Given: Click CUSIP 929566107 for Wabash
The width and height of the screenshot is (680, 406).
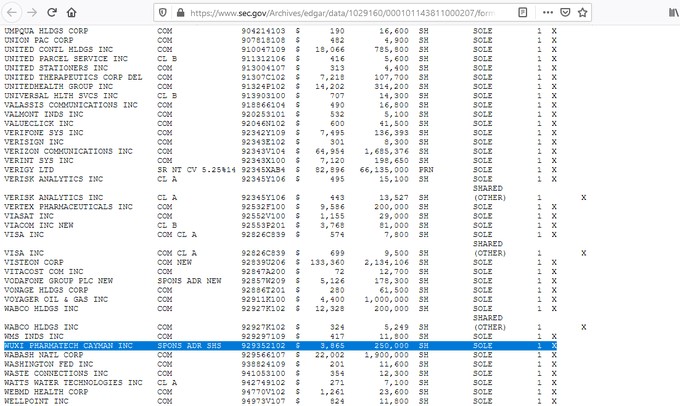Looking at the screenshot, I should click(x=263, y=355).
